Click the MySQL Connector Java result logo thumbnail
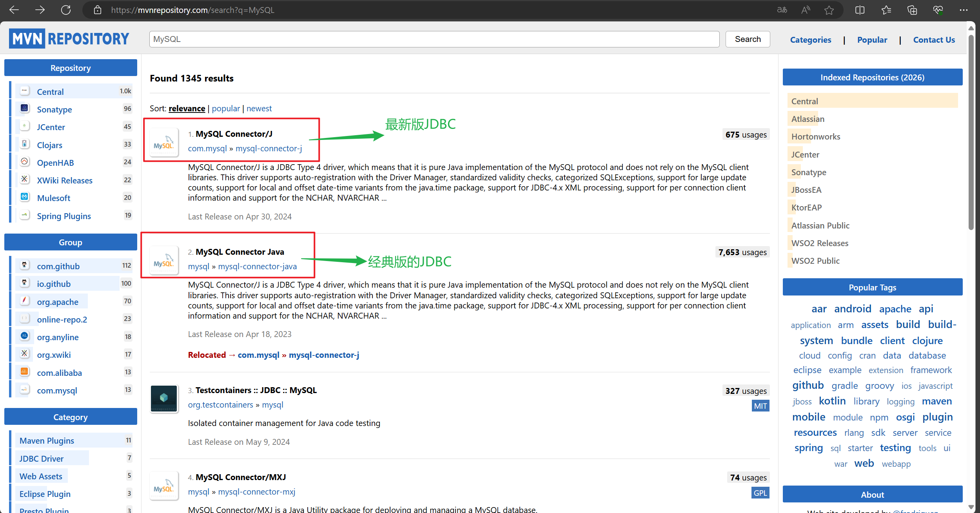980x513 pixels. click(x=164, y=260)
